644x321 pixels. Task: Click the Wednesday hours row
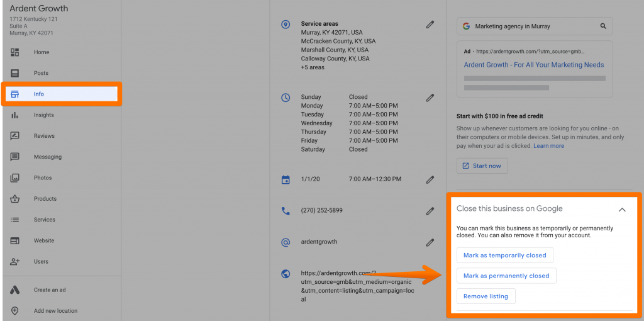[350, 123]
